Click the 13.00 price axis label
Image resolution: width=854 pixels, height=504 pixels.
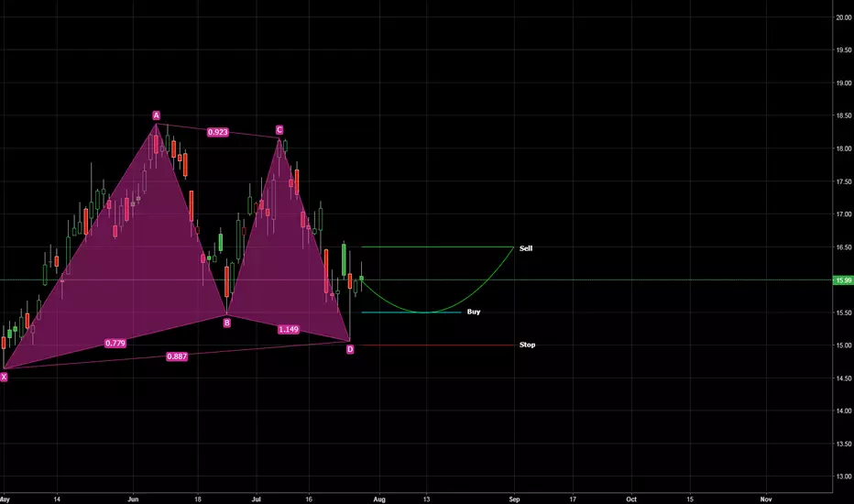click(x=844, y=477)
